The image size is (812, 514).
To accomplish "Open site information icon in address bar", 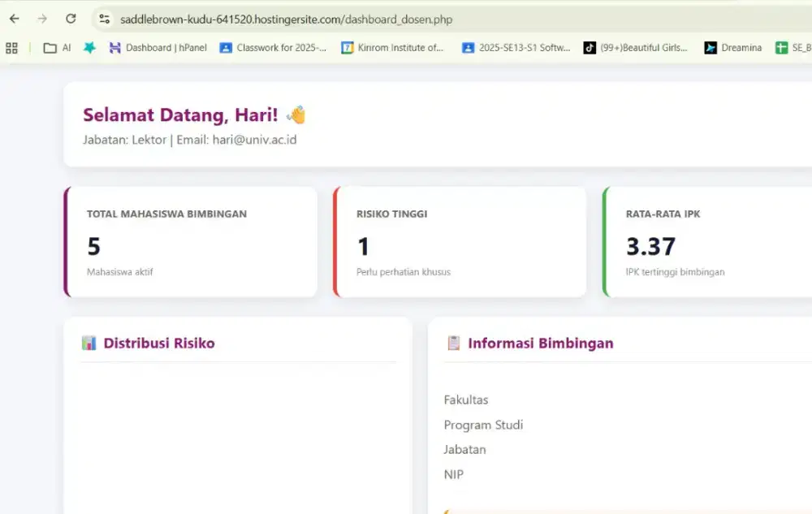I will tap(104, 19).
